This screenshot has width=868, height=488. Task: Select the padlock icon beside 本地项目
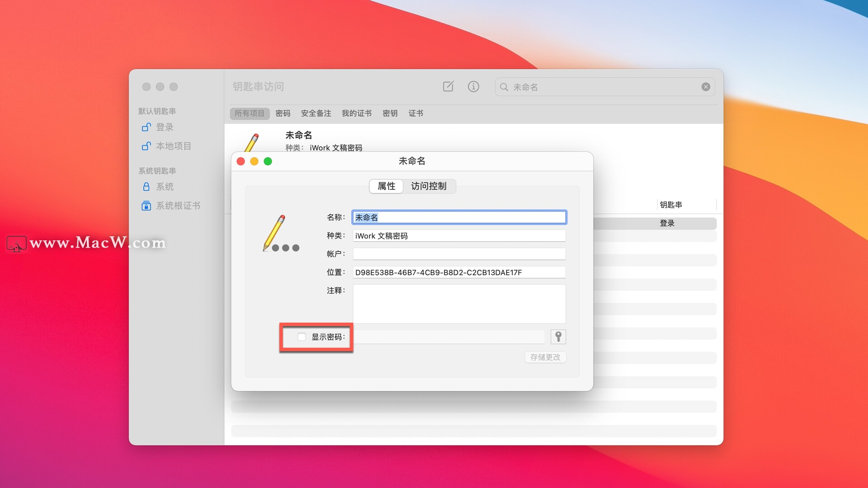click(x=146, y=146)
